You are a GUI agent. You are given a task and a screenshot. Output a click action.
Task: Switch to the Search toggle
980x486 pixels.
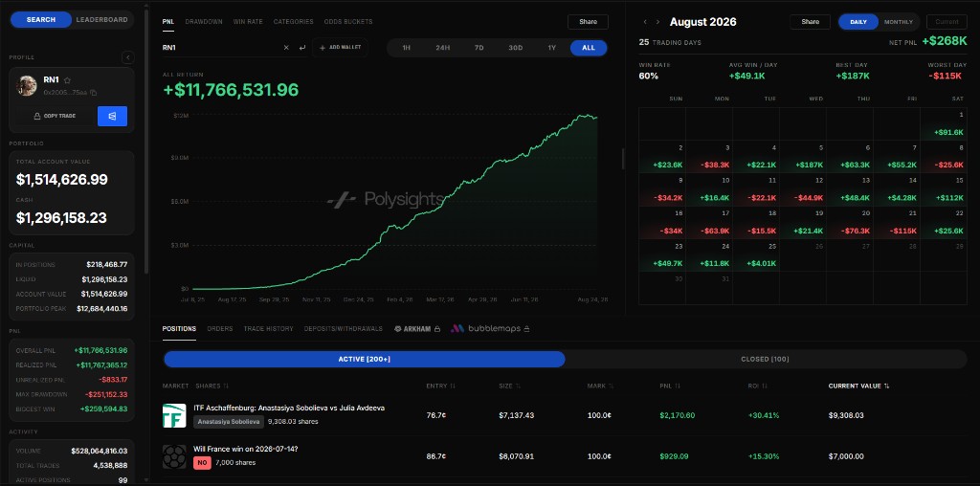(x=41, y=19)
